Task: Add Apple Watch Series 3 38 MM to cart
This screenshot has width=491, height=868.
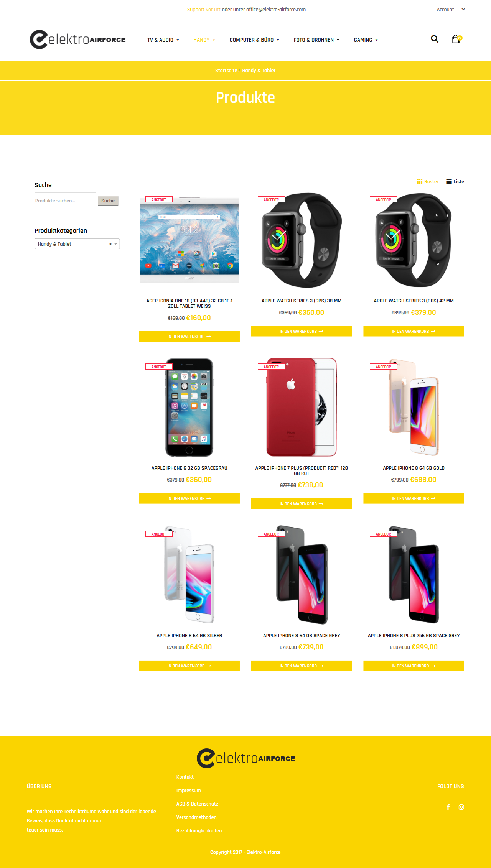Action: point(302,331)
